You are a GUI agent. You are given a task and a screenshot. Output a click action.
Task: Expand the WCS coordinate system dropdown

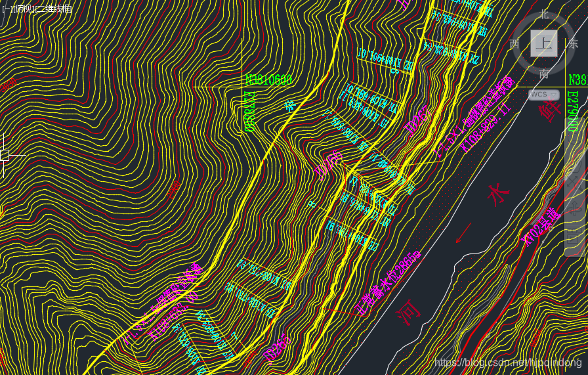[543, 95]
